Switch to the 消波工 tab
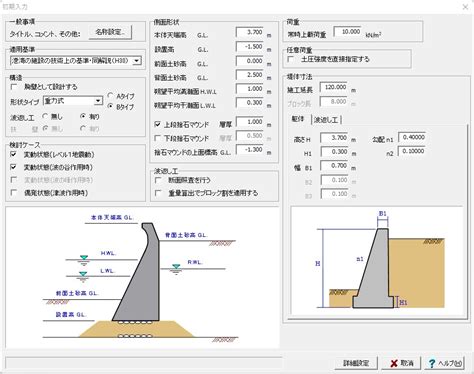The width and height of the screenshot is (474, 374). [326, 120]
